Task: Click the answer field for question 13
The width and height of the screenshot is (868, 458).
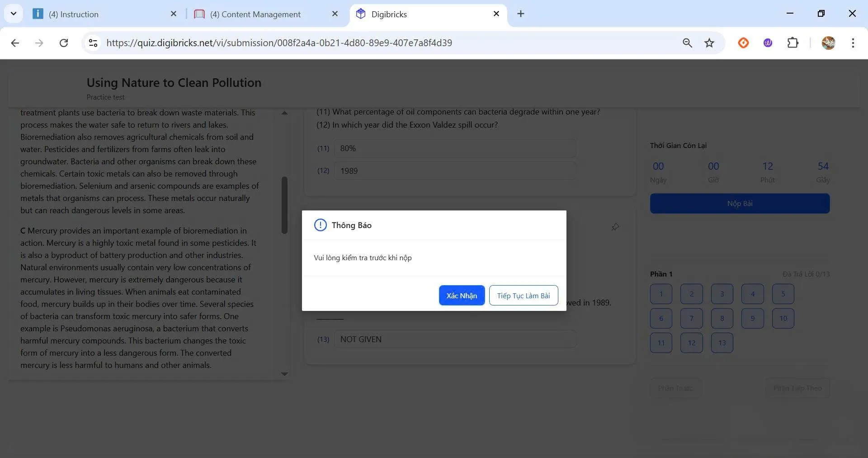Action: (x=455, y=339)
